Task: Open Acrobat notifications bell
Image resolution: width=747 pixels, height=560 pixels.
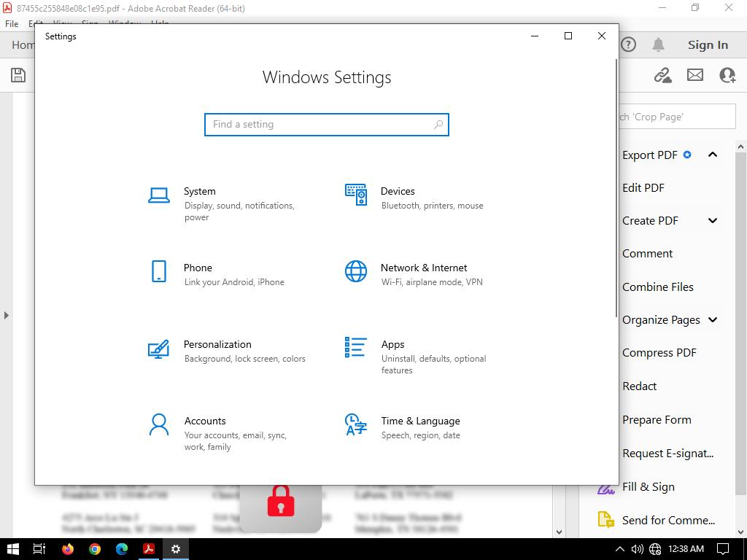Action: [658, 45]
